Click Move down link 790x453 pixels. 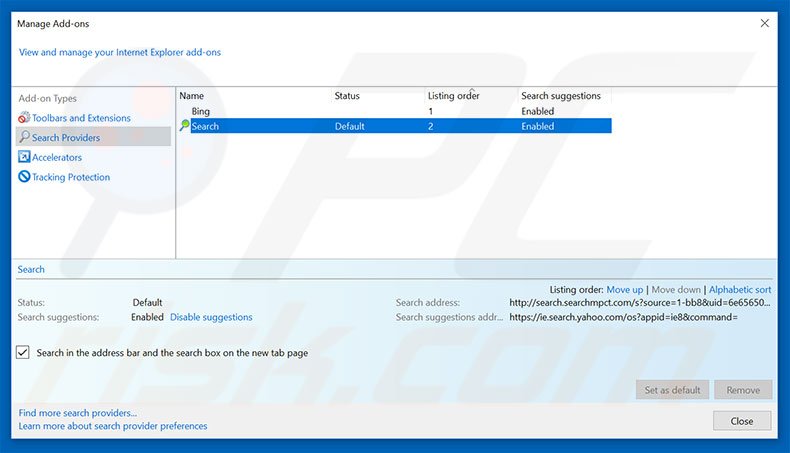pyautogui.click(x=676, y=290)
